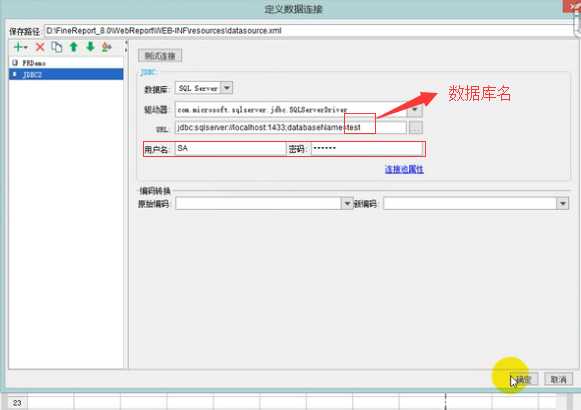Select FRDemo in the connection list

point(66,63)
